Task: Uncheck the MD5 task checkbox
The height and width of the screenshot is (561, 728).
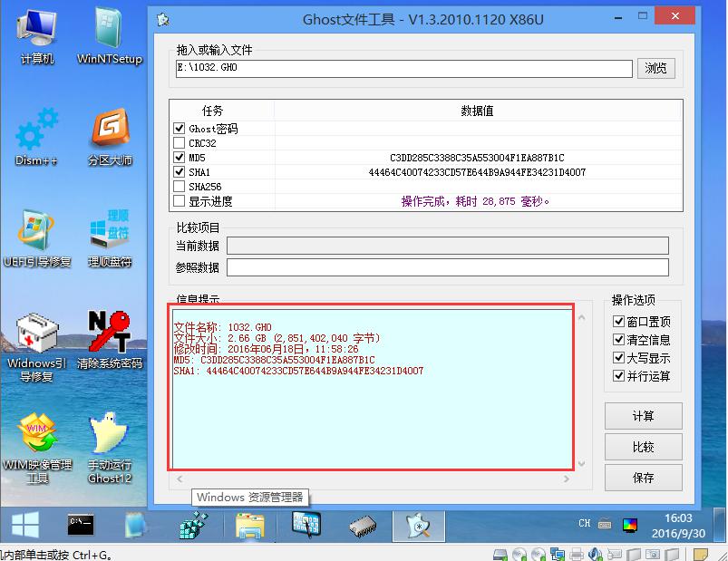Action: coord(179,158)
